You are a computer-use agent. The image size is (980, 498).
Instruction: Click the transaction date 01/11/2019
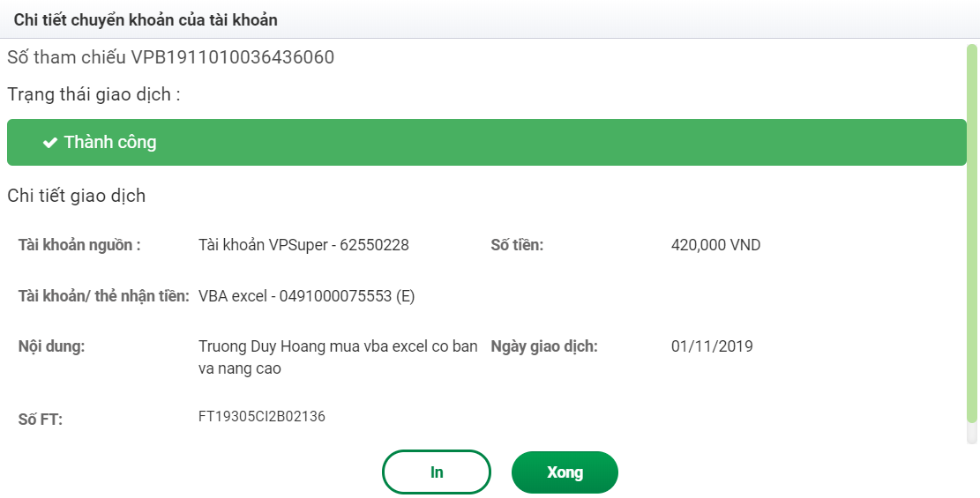[712, 346]
